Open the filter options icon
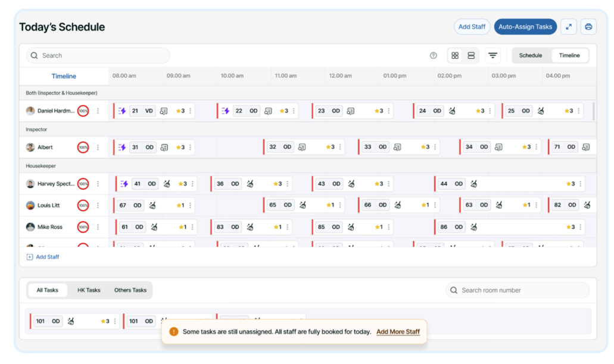Screen dimensions: 614x364 pyautogui.click(x=493, y=55)
